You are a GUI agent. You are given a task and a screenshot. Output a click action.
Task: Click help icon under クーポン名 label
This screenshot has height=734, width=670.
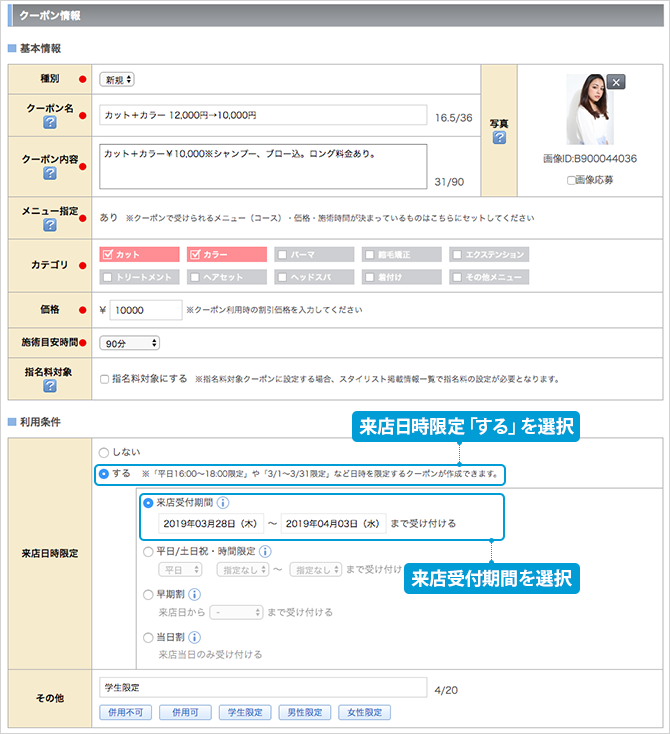point(49,122)
